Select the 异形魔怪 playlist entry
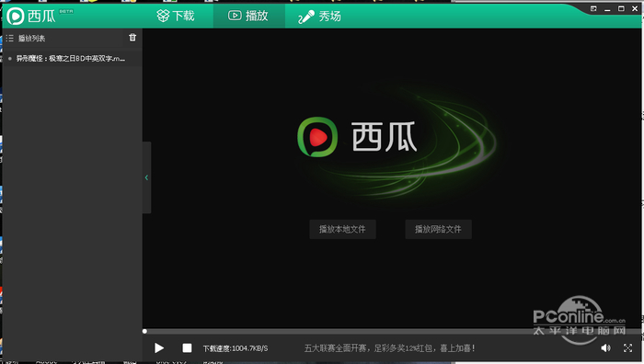Screen dimensions: 644x364 click(x=73, y=59)
